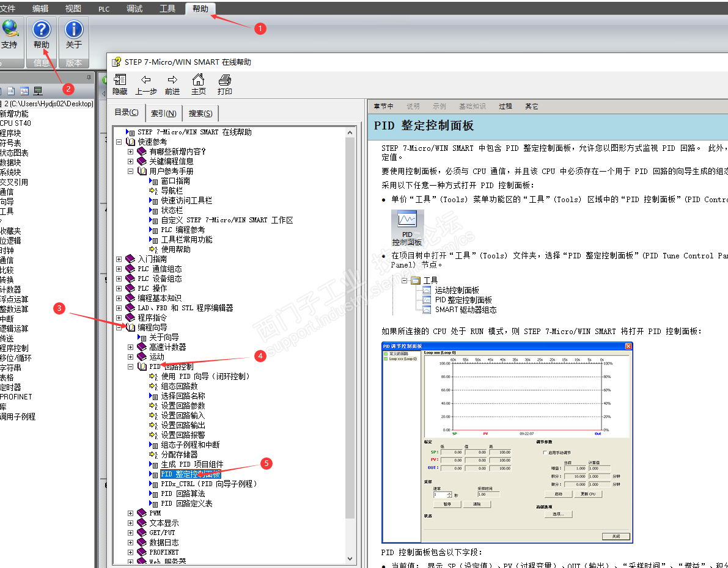Expand GET/PUT tree node
Viewport: 728px width, 568px height.
[x=130, y=533]
